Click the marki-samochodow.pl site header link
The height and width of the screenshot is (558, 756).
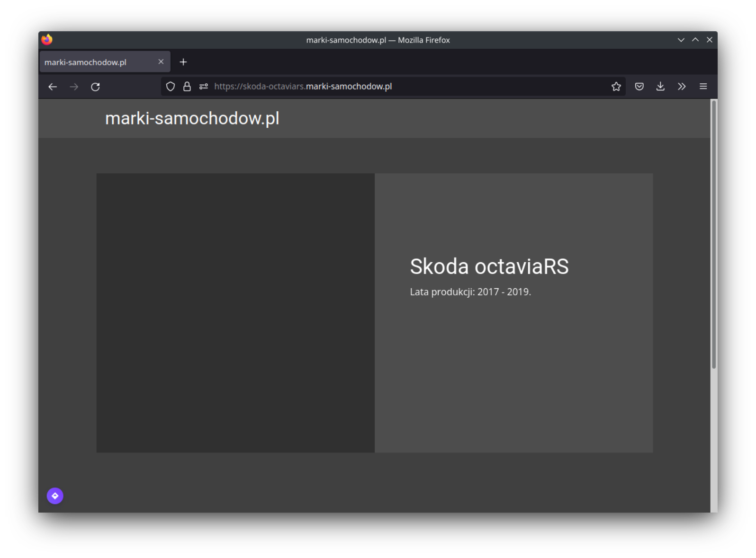(x=192, y=118)
